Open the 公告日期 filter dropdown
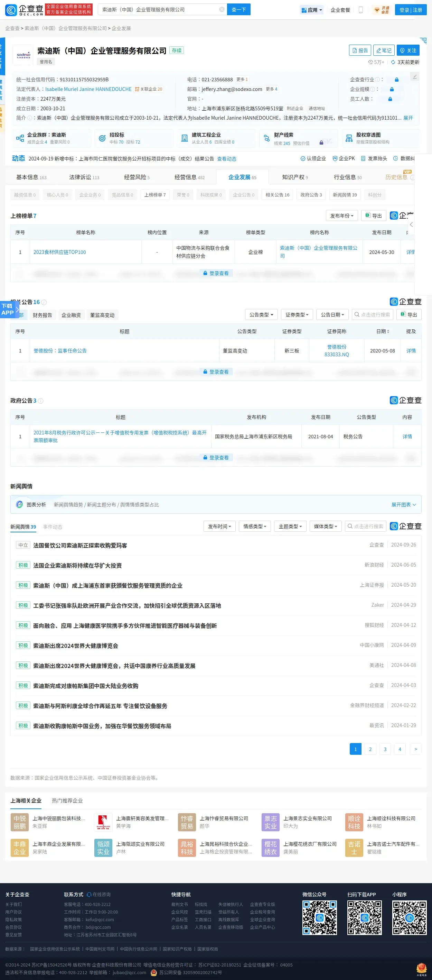The image size is (432, 980). (x=332, y=315)
